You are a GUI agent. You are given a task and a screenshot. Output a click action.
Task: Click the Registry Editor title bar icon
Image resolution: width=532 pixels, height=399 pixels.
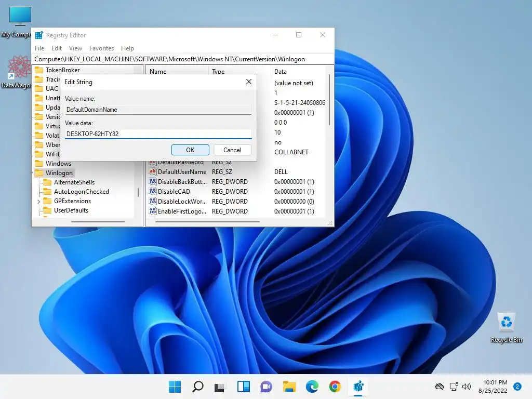point(39,35)
